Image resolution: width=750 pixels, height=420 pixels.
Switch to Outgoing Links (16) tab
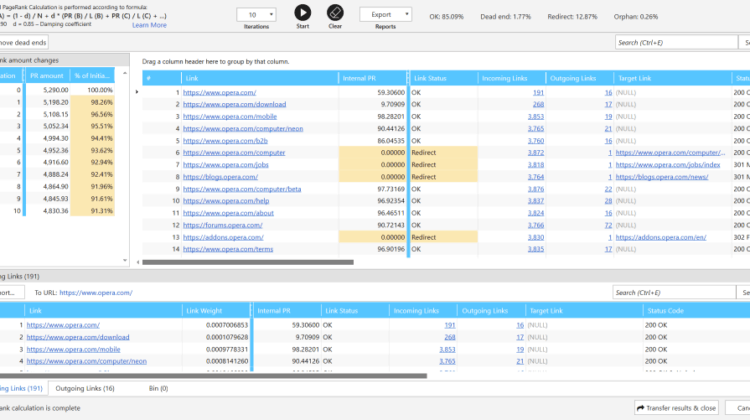[85, 388]
